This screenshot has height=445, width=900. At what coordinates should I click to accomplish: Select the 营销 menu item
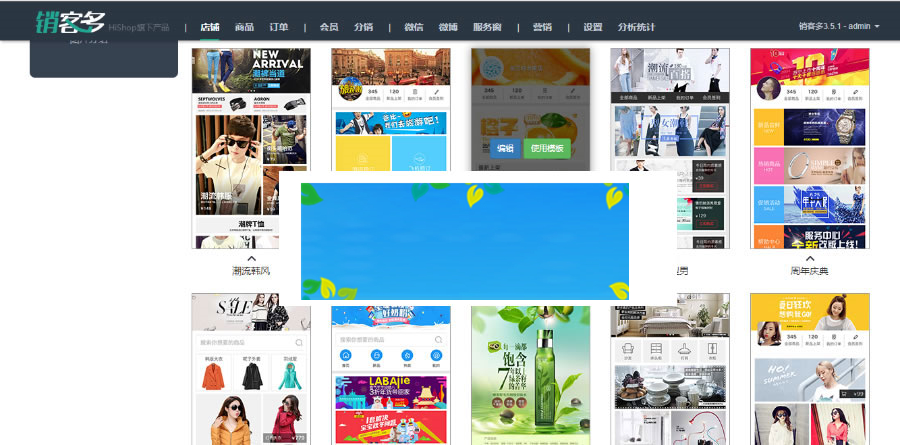[x=542, y=27]
